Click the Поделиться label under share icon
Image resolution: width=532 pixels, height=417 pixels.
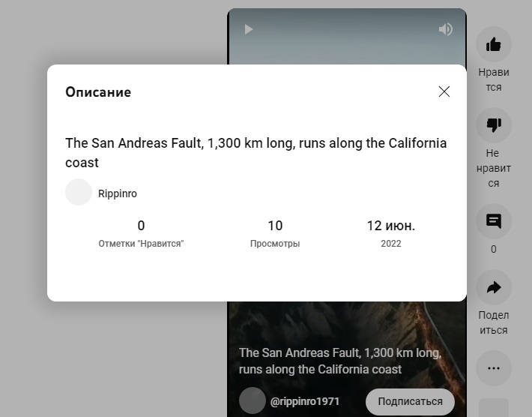point(493,322)
